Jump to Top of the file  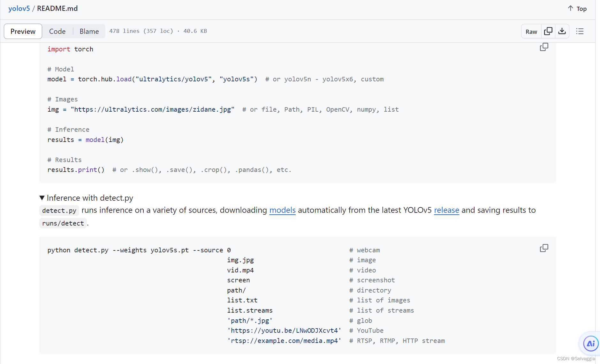tap(577, 9)
